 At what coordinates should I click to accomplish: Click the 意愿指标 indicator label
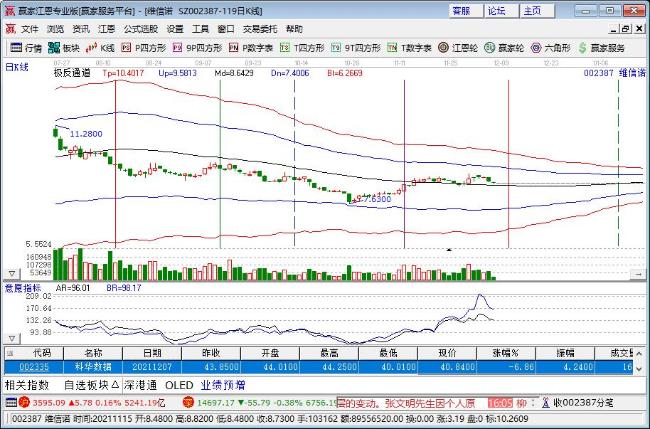[x=23, y=288]
